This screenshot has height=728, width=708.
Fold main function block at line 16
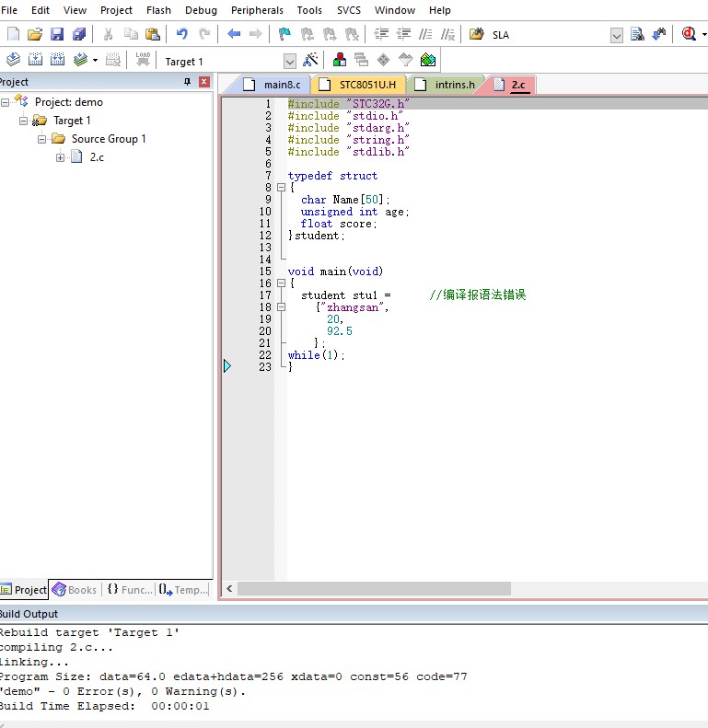281,283
